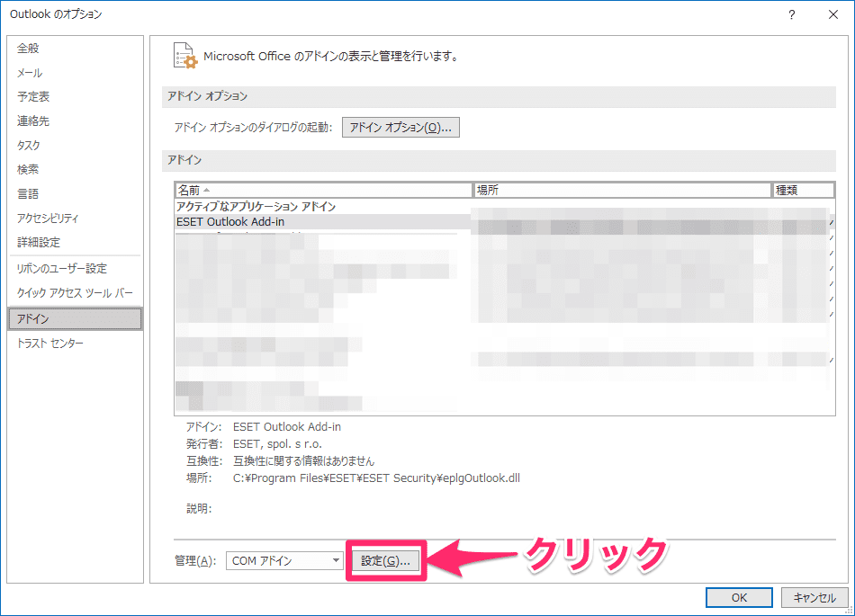Open the General (全般) category
This screenshot has width=855, height=616.
tap(29, 49)
